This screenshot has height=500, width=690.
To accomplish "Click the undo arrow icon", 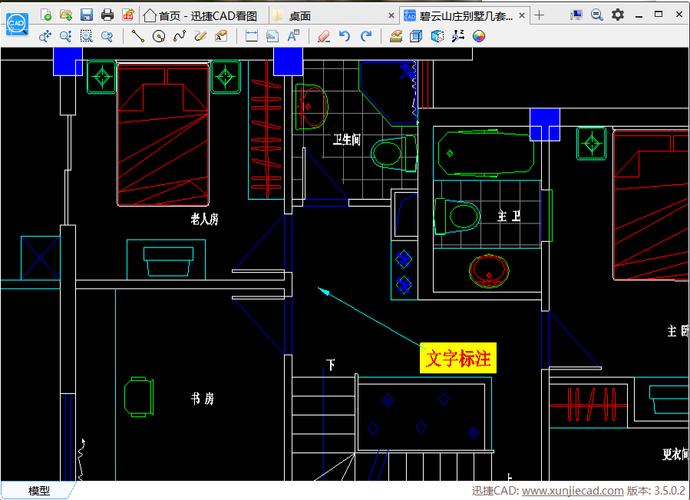I will pos(344,36).
